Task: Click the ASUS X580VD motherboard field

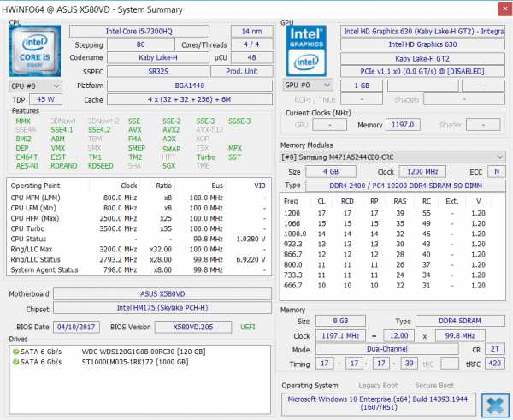Action: 162,294
